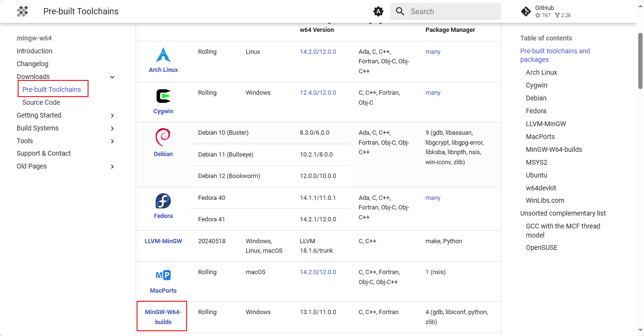This screenshot has height=336, width=644.
Task: Jump to 'Pre-built toolchains and packages' in contents
Action: [555, 55]
